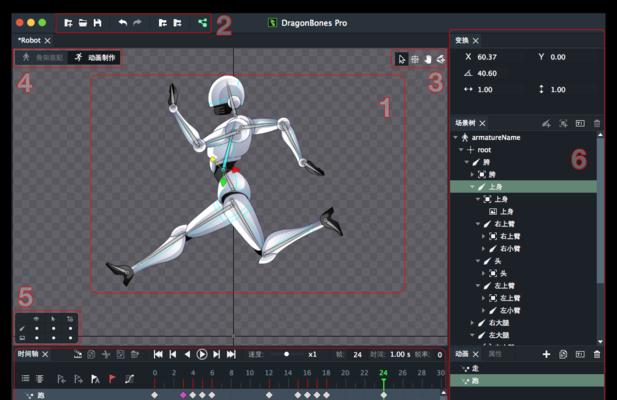Toggle image visibility dot in filter grid
The image size is (617, 400).
pyautogui.click(x=37, y=338)
